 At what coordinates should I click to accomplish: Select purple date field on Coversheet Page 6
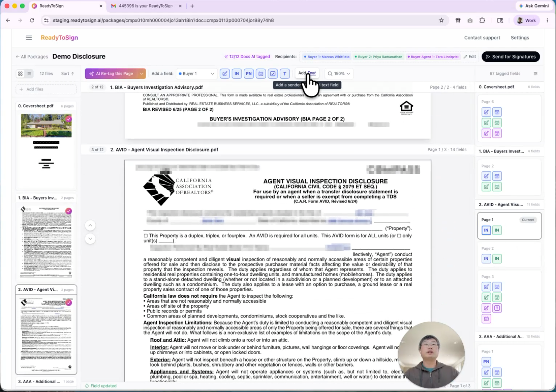tap(497, 133)
